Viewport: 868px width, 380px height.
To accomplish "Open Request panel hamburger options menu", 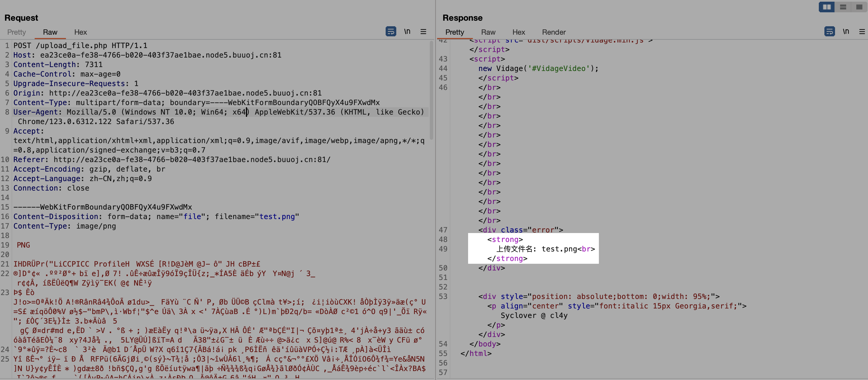I will click(424, 31).
